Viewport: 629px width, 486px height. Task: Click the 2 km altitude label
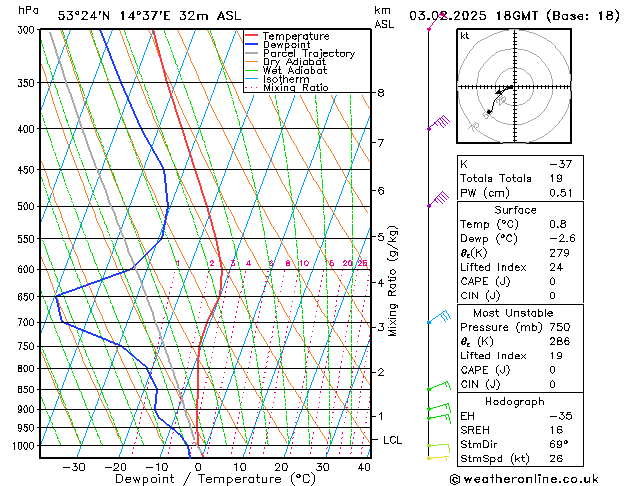381,372
